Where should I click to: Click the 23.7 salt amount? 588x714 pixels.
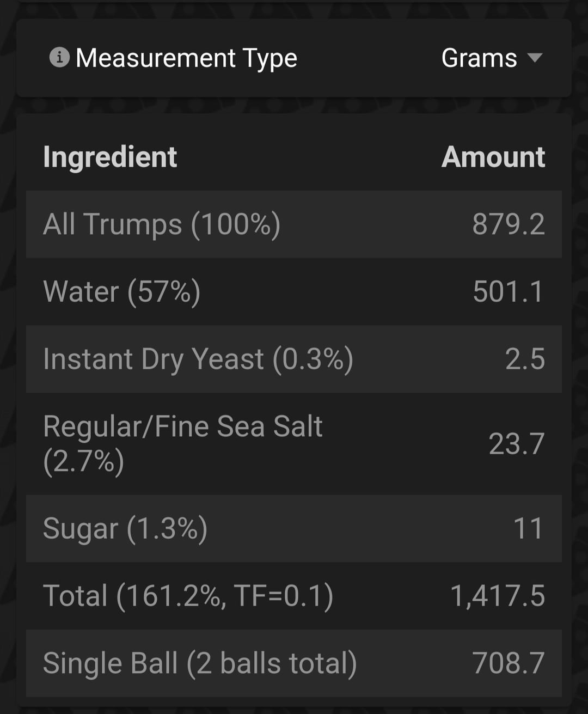[x=517, y=443]
